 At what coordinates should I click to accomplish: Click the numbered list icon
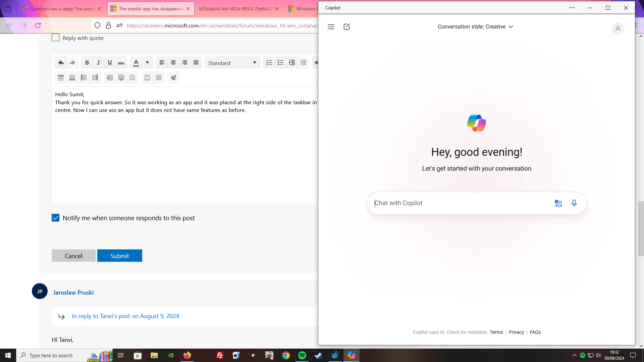269,63
